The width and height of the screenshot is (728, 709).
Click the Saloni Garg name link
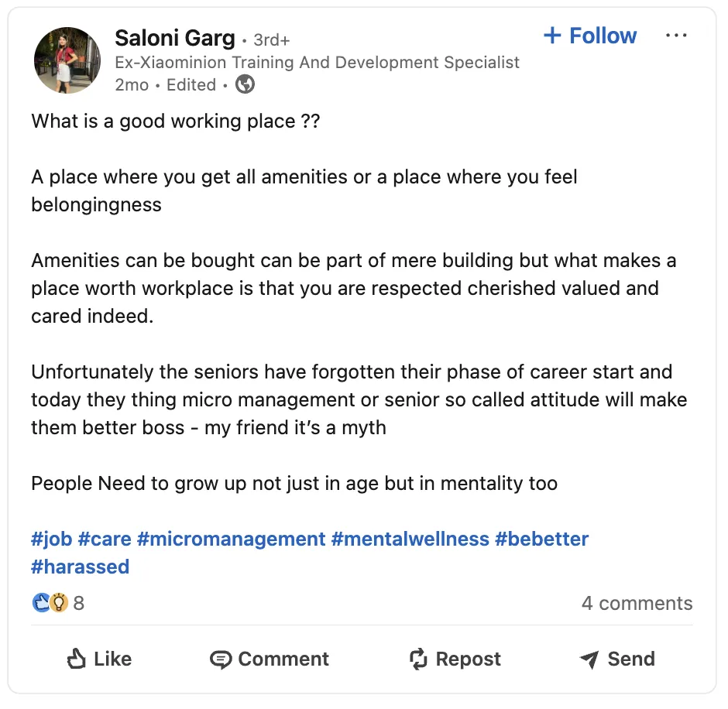(175, 38)
